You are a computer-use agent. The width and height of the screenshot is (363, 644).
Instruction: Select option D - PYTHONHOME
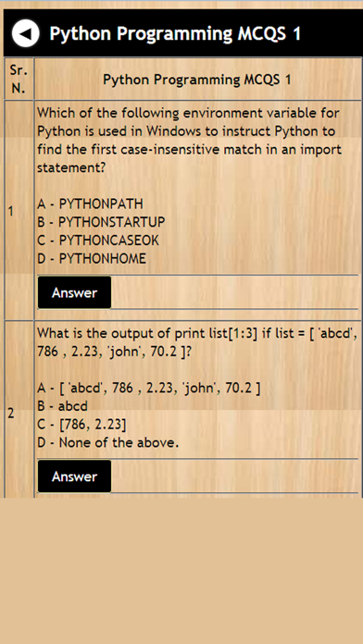92,259
